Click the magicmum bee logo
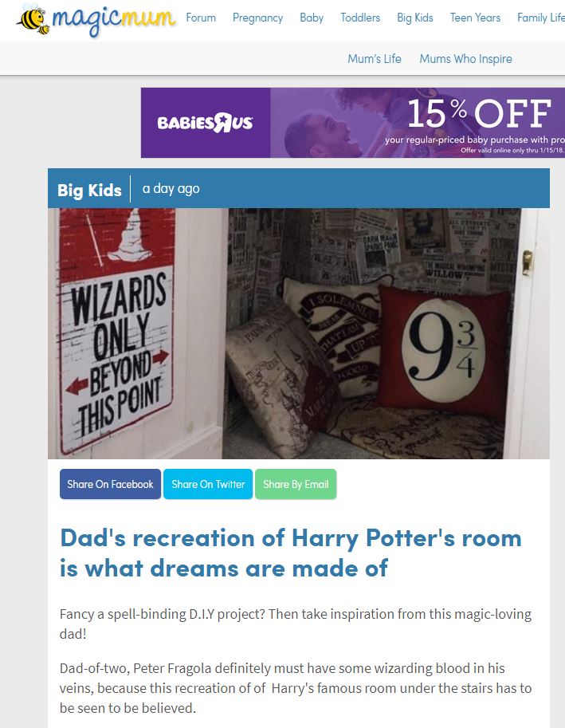Image resolution: width=565 pixels, height=728 pixels. 96,19
